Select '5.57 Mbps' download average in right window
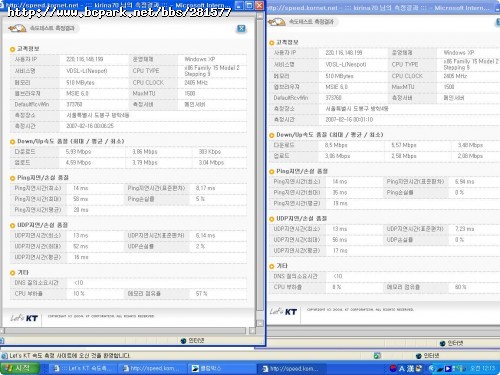 (x=404, y=145)
